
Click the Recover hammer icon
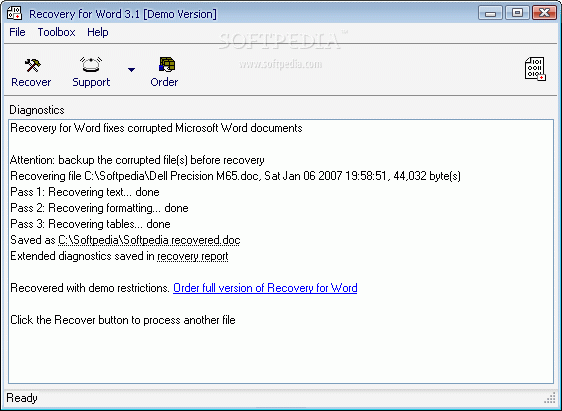point(32,65)
